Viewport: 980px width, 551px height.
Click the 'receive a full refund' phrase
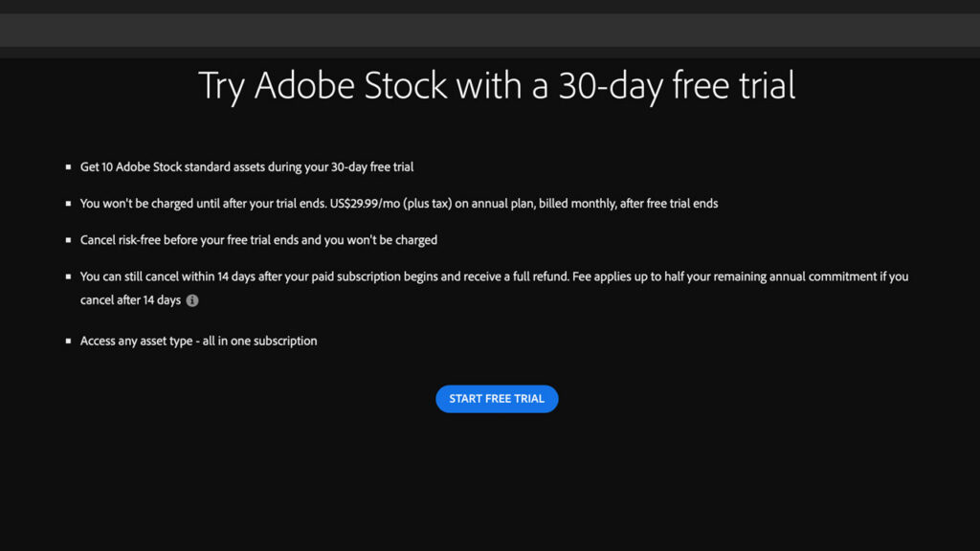[516, 276]
